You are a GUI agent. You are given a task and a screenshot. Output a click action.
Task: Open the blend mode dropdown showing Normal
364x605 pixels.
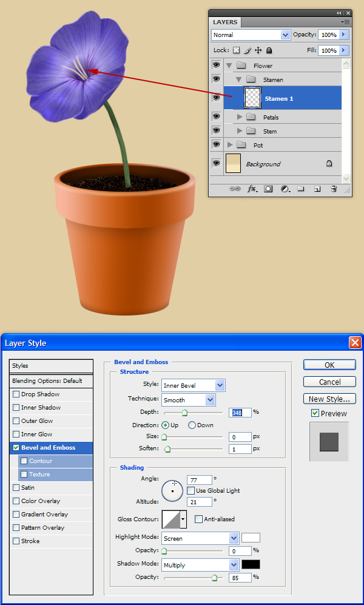click(251, 35)
